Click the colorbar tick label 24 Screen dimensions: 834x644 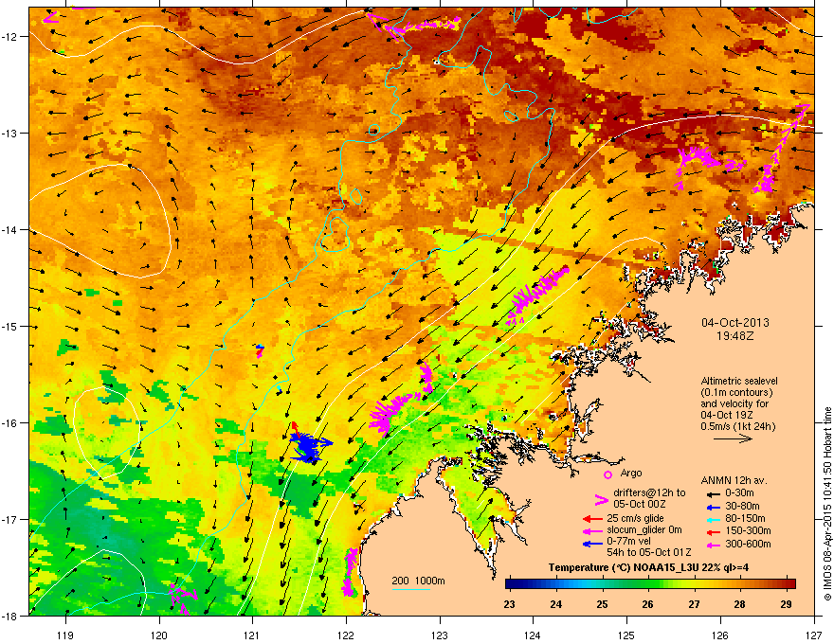point(555,604)
